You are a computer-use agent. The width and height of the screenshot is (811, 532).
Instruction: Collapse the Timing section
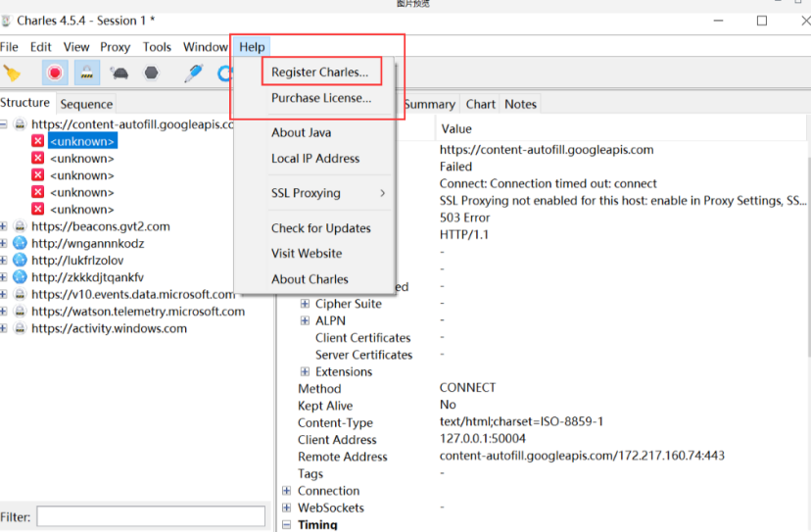[287, 525]
